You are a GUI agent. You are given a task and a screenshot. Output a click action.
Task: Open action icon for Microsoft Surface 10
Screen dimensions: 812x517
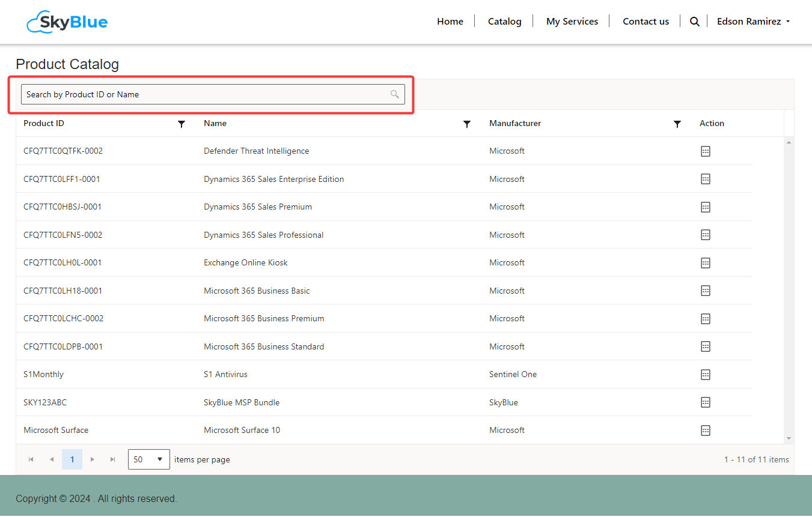pos(706,431)
